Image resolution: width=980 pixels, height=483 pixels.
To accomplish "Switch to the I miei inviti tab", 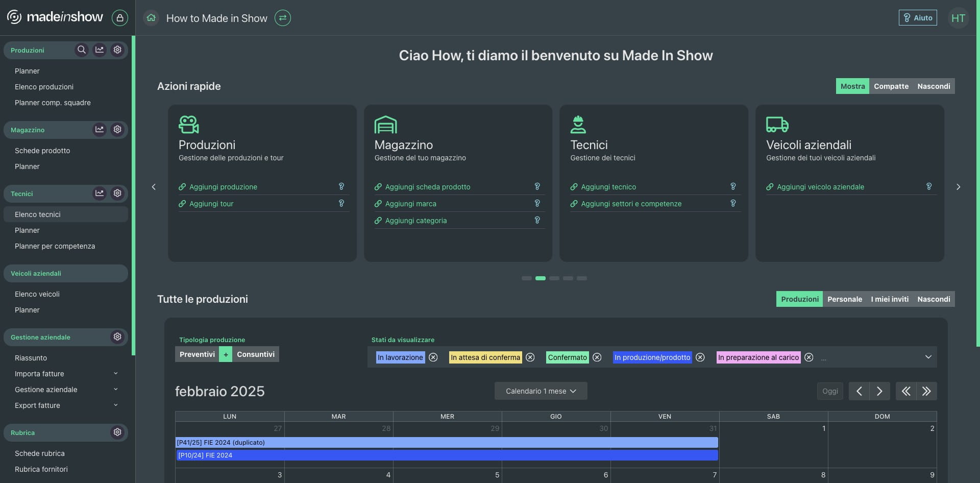I will tap(890, 299).
